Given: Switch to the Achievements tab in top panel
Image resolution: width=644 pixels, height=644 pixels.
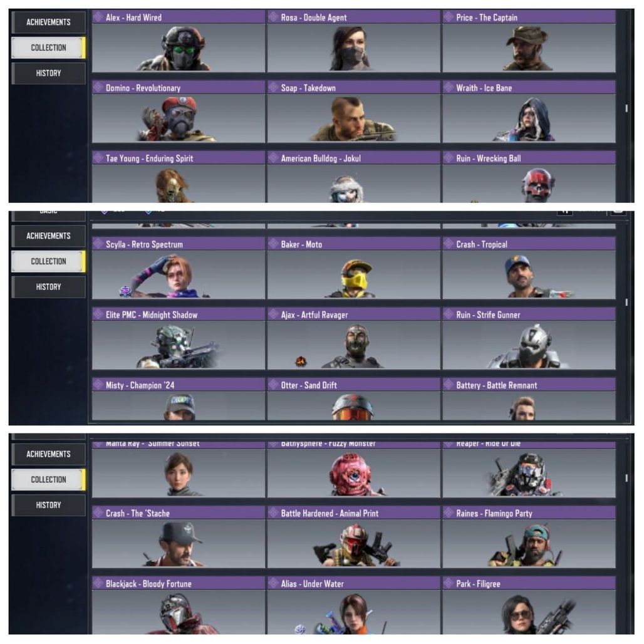Looking at the screenshot, I should point(48,22).
